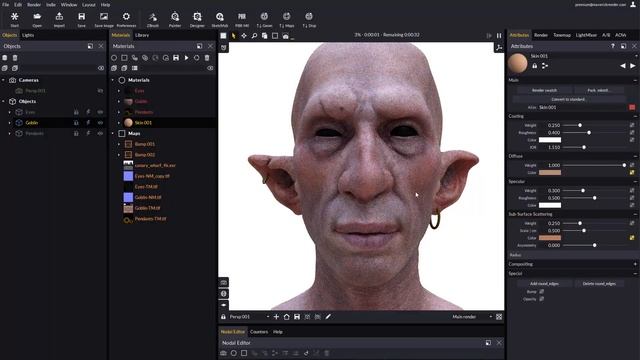Click the home icon under the viewport
Screen dimensions: 640x360
tap(287, 317)
